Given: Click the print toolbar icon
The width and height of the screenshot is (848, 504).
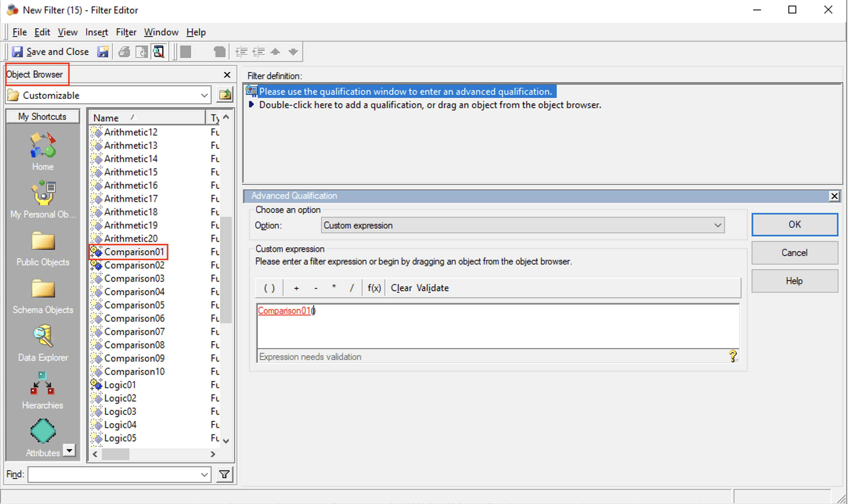Looking at the screenshot, I should tap(124, 52).
